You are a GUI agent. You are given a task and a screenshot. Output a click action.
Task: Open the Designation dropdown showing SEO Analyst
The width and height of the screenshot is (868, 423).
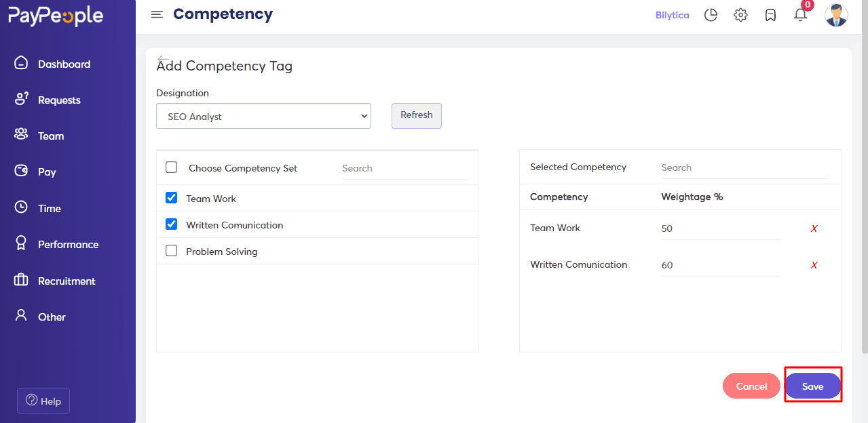[x=263, y=116]
